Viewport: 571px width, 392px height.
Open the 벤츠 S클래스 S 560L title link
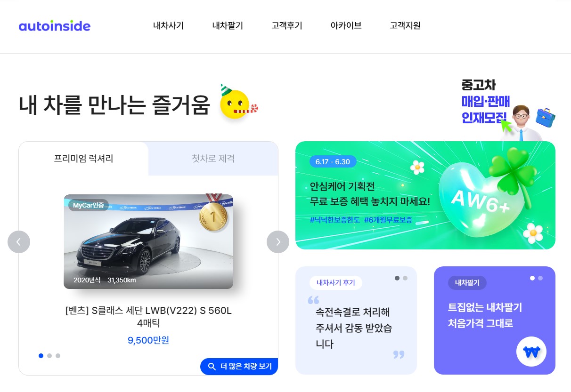[x=148, y=317]
